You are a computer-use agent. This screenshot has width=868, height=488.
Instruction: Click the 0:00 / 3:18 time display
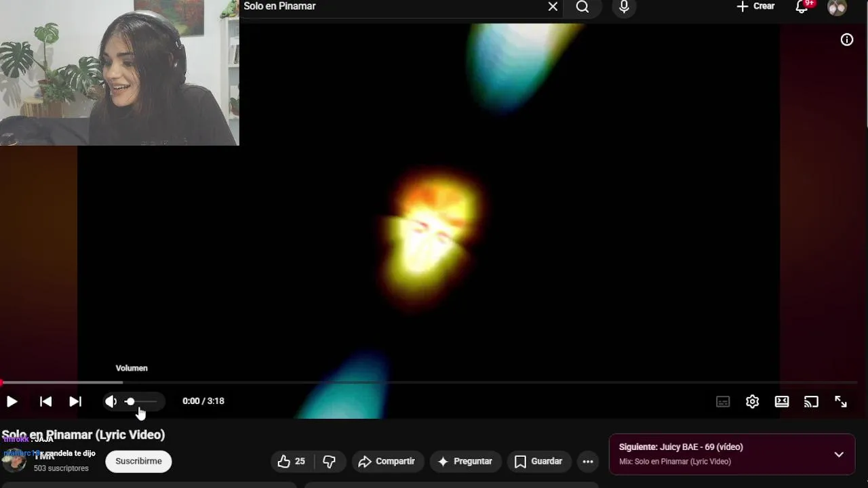tap(203, 401)
